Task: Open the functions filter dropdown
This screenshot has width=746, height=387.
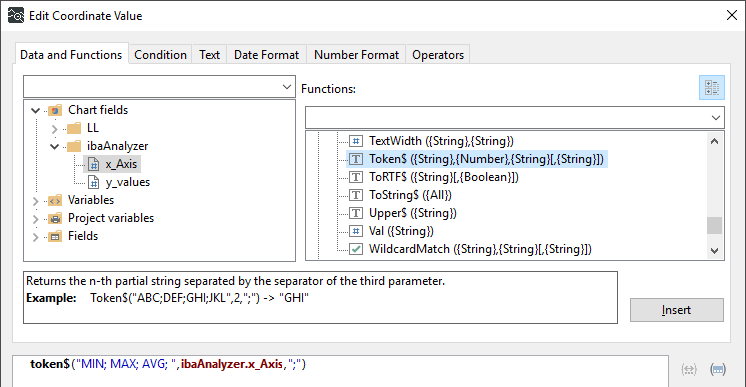Action: (x=716, y=118)
